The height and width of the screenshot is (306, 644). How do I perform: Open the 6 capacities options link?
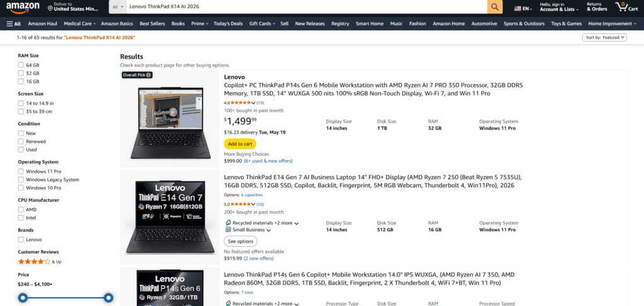click(x=252, y=195)
